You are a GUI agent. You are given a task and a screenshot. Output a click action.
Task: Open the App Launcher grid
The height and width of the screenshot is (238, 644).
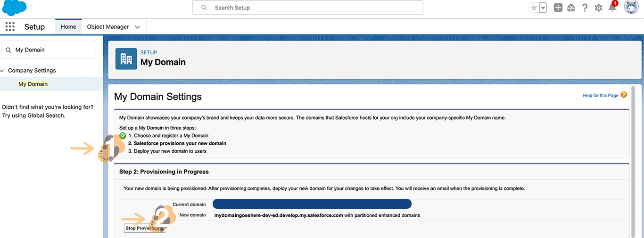coord(10,27)
